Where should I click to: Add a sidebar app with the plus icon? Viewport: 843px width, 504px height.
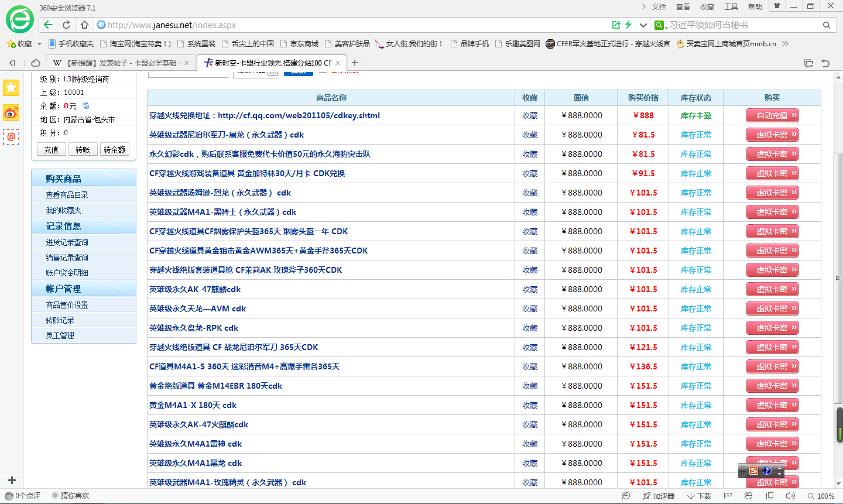click(x=11, y=480)
